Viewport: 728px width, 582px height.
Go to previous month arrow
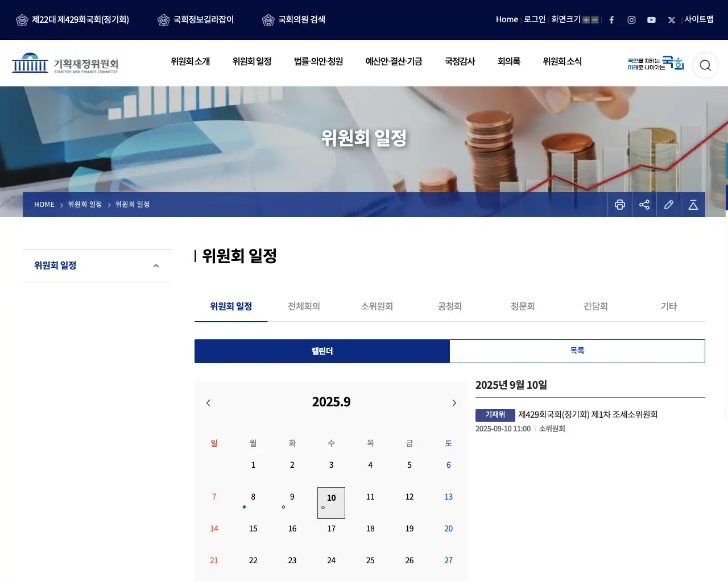pos(208,403)
